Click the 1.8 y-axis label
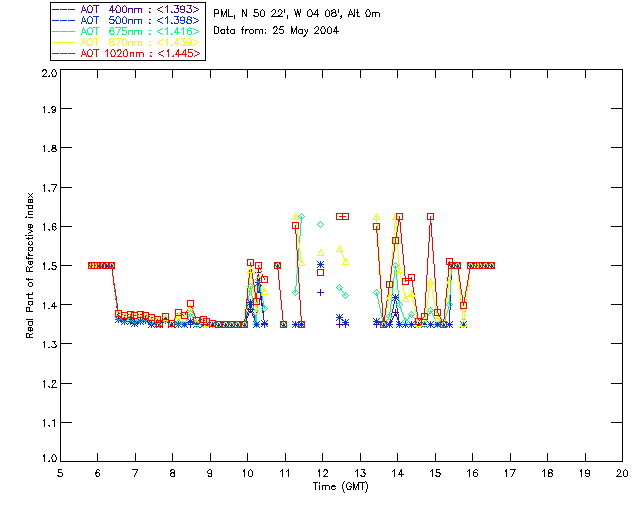The width and height of the screenshot is (640, 512). pyautogui.click(x=49, y=148)
